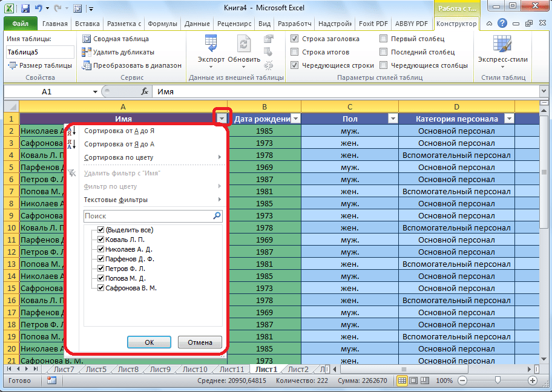This screenshot has height=392, width=552.
Task: Click the Save icon in quick access toolbar
Action: (26, 8)
